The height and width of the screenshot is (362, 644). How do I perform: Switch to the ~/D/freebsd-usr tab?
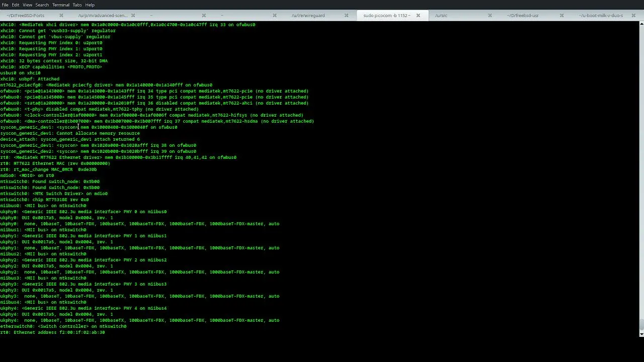click(523, 16)
